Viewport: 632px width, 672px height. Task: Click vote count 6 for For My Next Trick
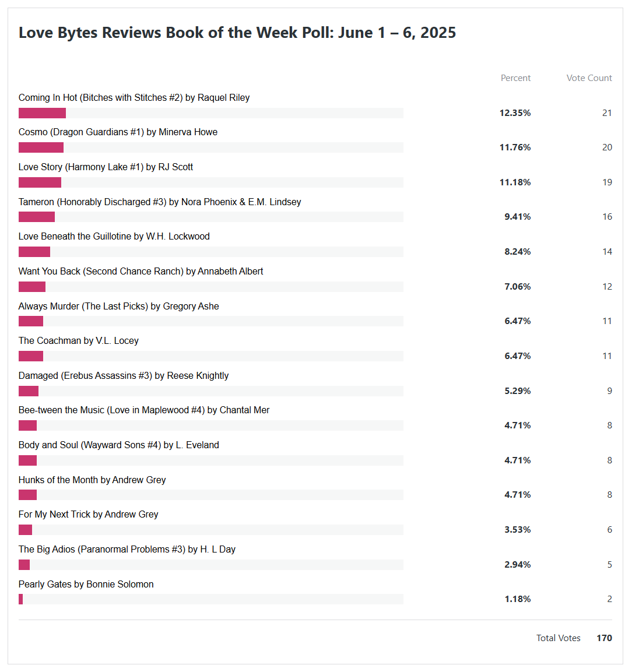[x=609, y=530]
